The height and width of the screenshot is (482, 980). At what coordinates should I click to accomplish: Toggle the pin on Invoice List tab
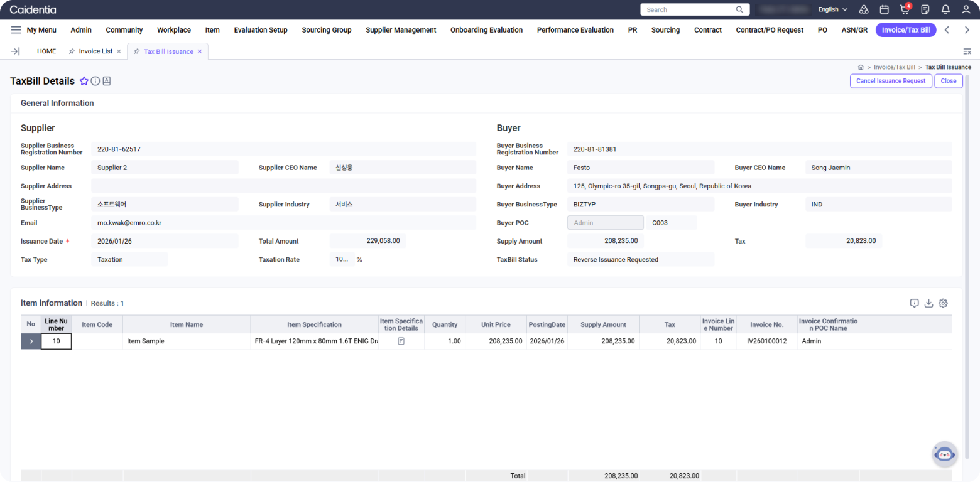[x=72, y=51]
